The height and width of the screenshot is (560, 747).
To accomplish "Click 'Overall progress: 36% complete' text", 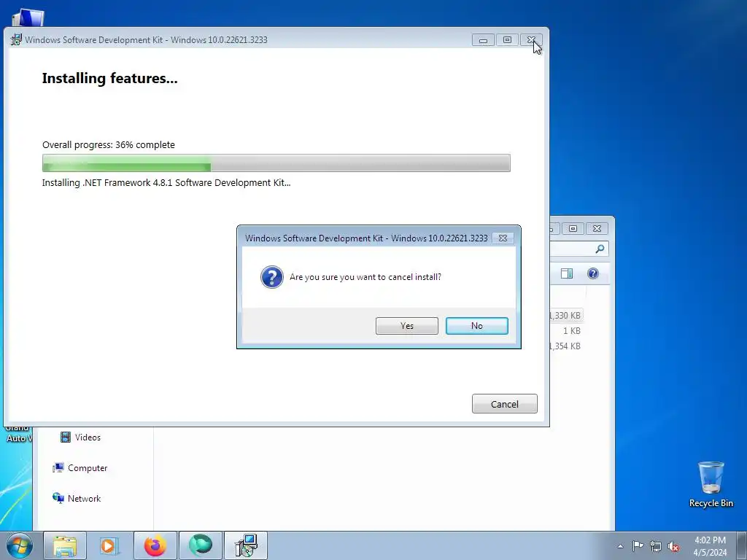I will 109,145.
